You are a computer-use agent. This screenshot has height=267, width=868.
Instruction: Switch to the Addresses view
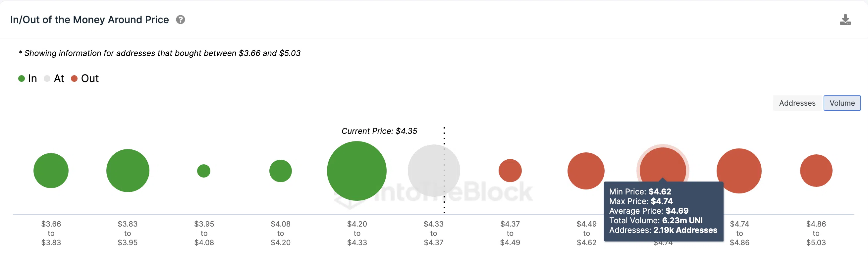(797, 103)
